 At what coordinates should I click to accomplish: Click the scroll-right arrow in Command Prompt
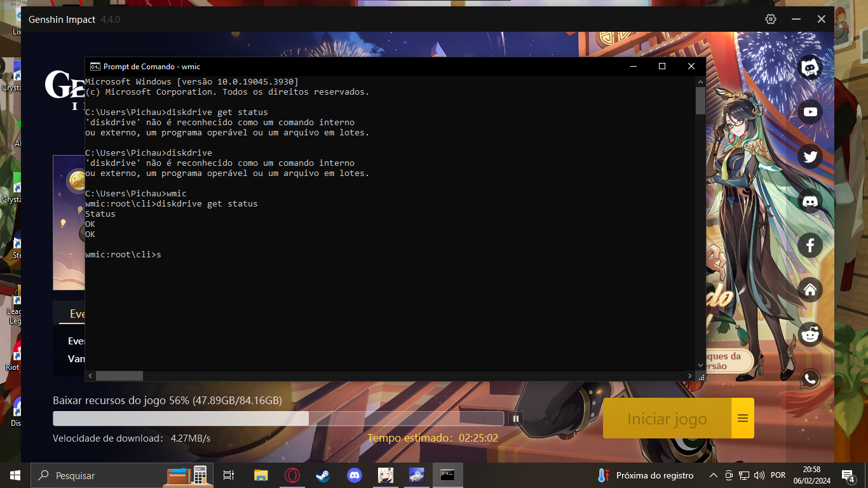click(x=690, y=376)
